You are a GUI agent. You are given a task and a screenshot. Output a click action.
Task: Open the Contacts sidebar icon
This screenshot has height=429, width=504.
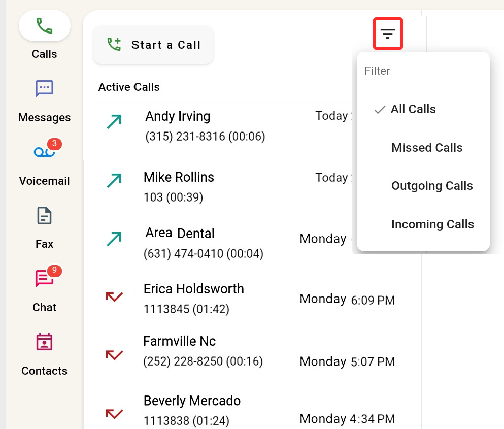(x=44, y=342)
